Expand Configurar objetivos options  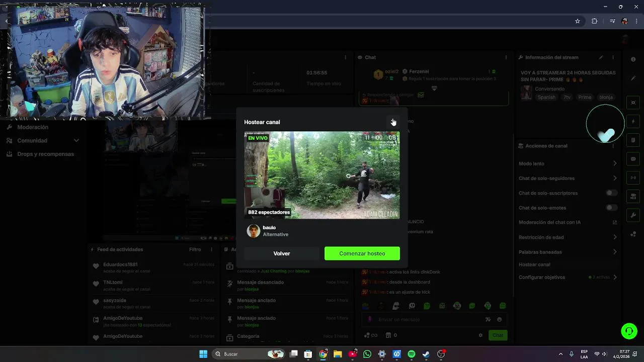click(x=614, y=277)
